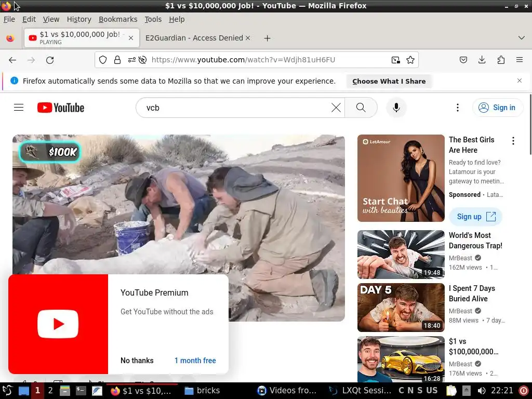532x399 pixels.
Task: Open site permissions icon in address bar
Action: tap(131, 60)
